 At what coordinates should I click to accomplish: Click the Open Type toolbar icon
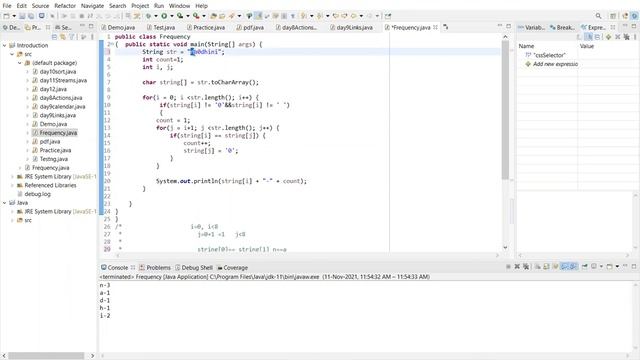213,16
